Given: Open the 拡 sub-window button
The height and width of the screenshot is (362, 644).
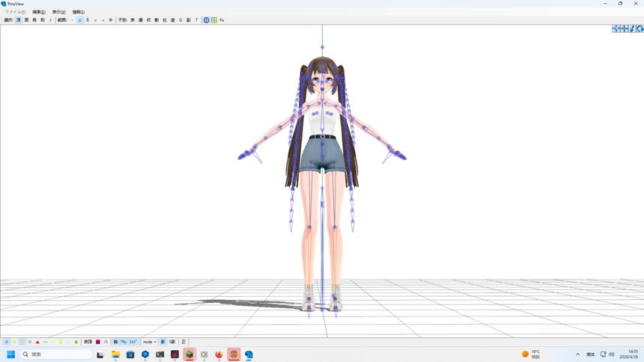Looking at the screenshot, I should 165,19.
